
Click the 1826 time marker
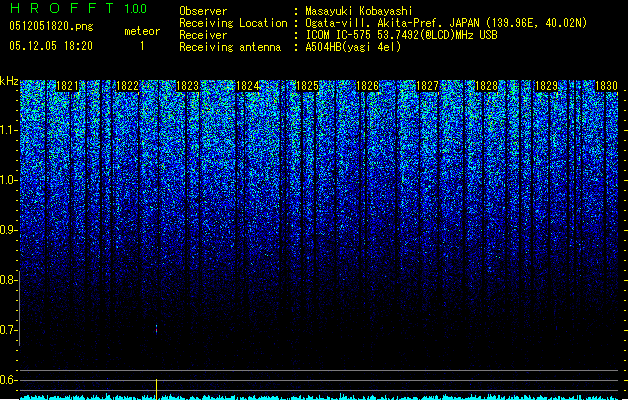[367, 86]
